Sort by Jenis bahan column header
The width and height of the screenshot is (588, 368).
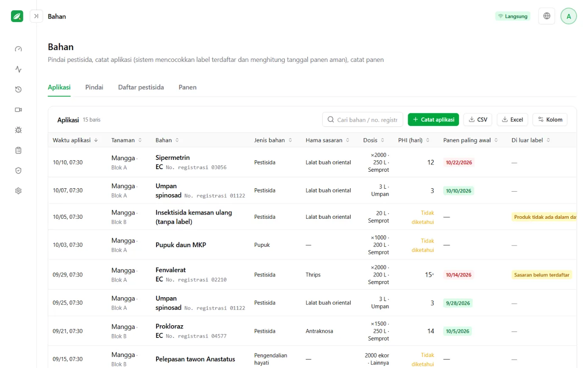click(273, 140)
